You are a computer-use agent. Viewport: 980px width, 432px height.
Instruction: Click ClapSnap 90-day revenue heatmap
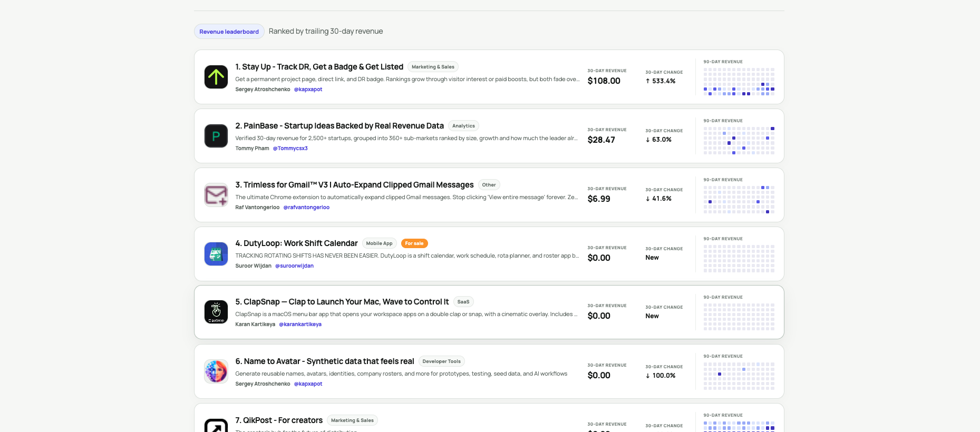739,317
